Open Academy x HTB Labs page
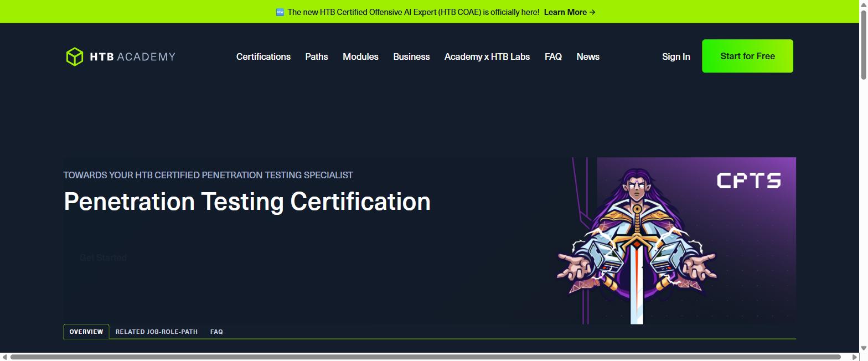The width and height of the screenshot is (868, 361). 487,56
